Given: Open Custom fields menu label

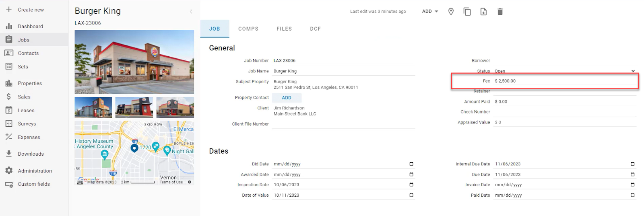Looking at the screenshot, I should [x=34, y=184].
